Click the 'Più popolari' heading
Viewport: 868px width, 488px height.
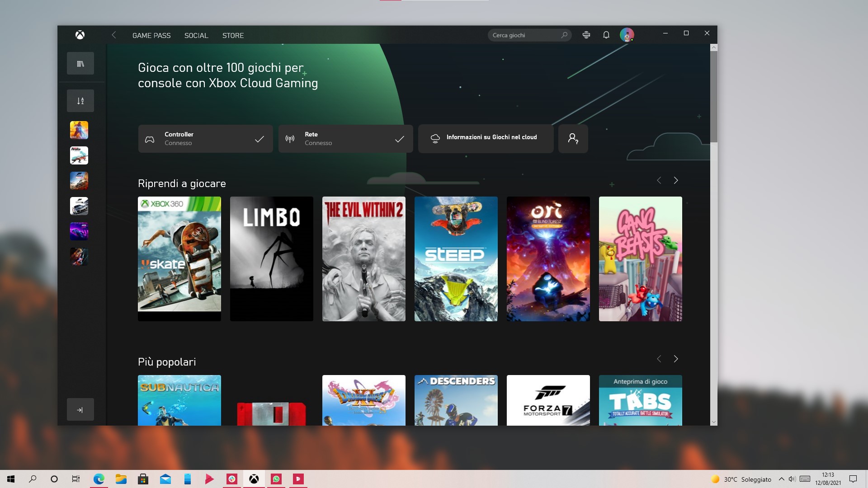(167, 362)
